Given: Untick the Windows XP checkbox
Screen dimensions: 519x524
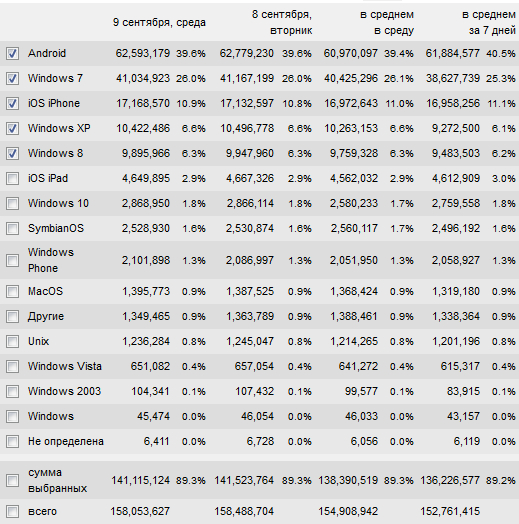Looking at the screenshot, I should tap(12, 128).
